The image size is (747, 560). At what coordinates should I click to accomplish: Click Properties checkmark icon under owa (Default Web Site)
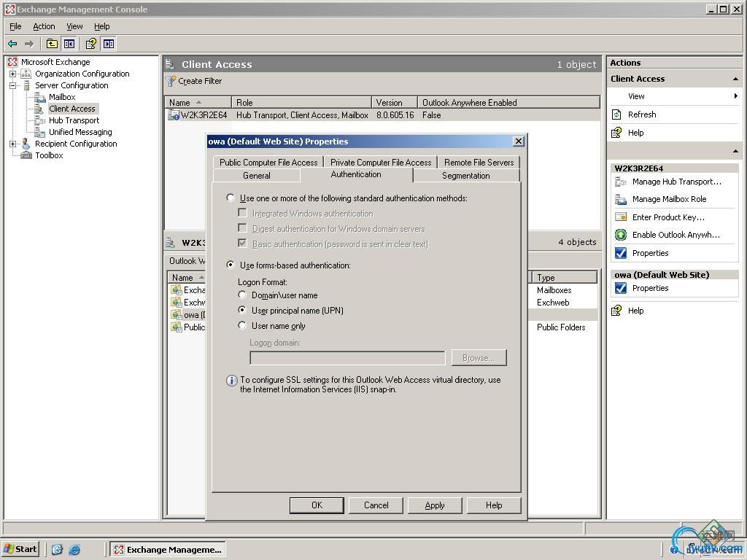621,288
